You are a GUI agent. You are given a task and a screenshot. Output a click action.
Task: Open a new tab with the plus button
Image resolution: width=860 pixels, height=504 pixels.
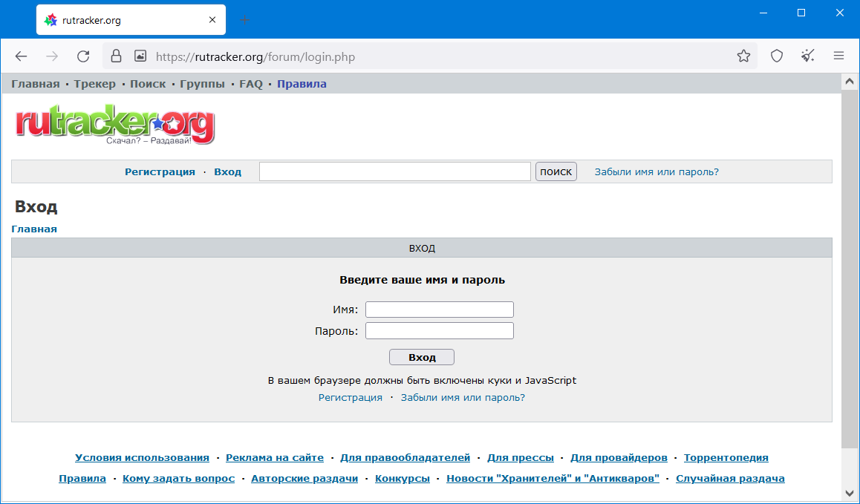(245, 20)
